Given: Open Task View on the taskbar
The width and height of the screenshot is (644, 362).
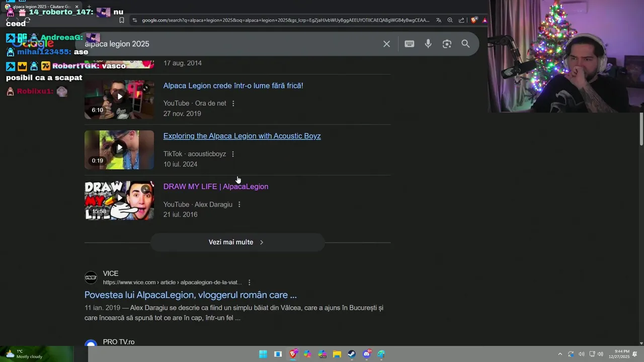Looking at the screenshot, I should tap(278, 354).
